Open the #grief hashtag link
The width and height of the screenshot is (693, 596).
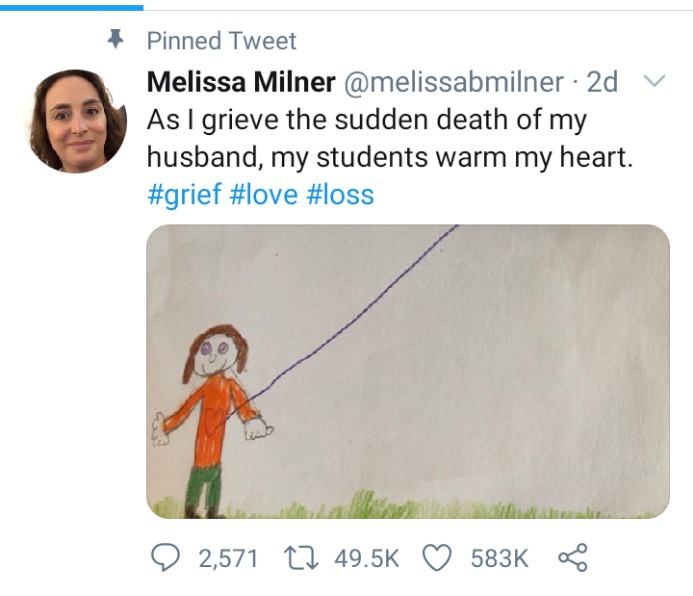[184, 194]
